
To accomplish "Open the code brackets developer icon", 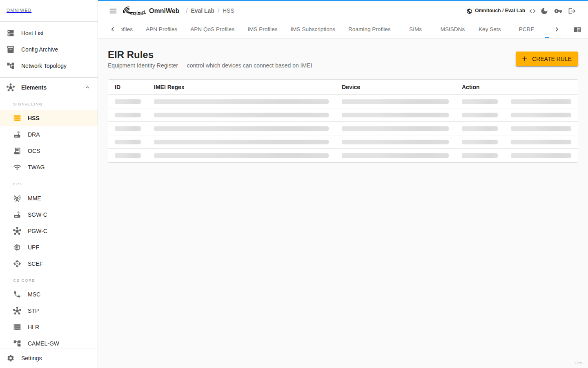I will tap(532, 11).
